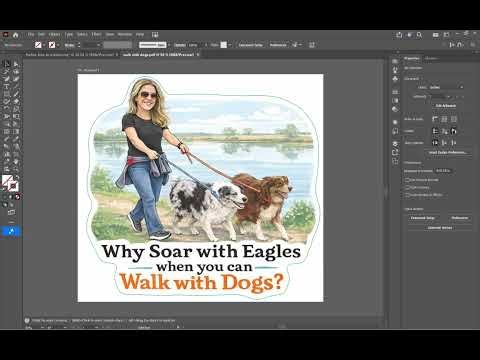This screenshot has height=360, width=480.
Task: Select the Selection tool in the toolbar
Action: coord(6,63)
